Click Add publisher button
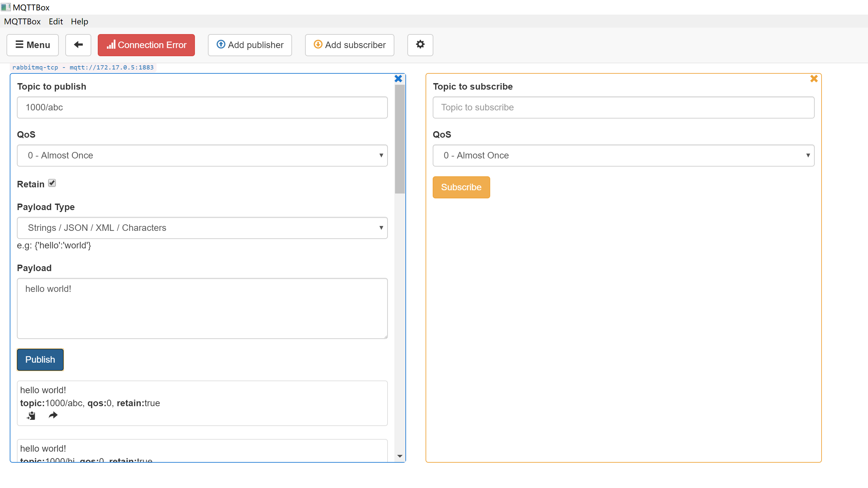 point(250,45)
